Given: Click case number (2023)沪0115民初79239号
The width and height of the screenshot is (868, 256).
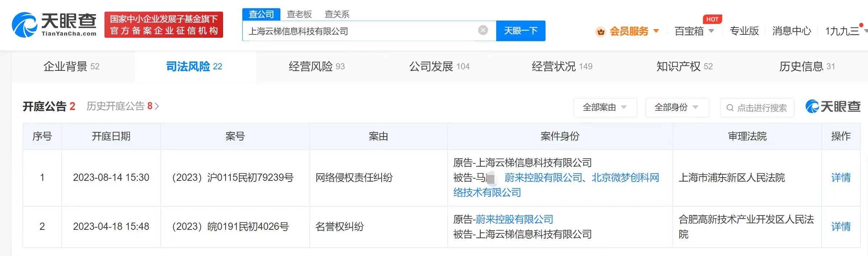Looking at the screenshot, I should [233, 178].
